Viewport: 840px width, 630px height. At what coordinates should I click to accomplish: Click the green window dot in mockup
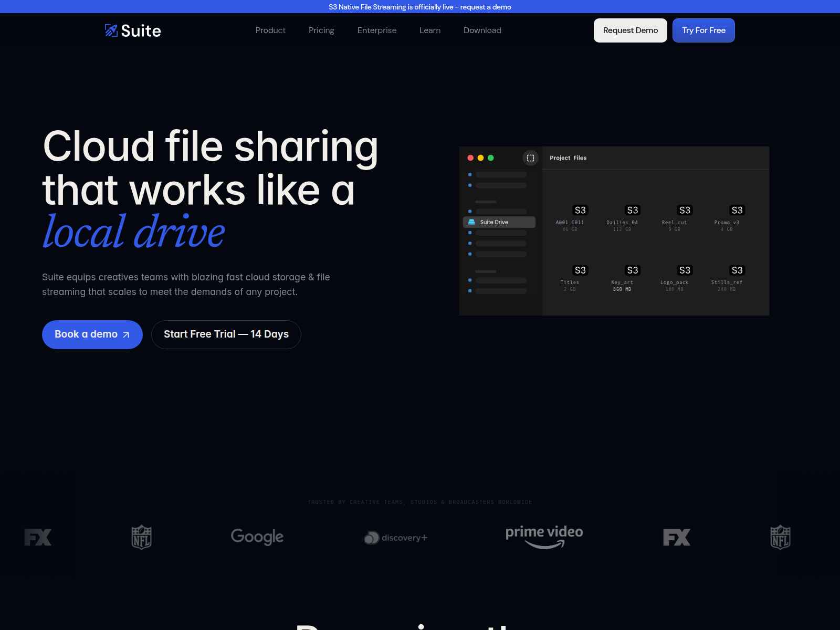tap(490, 158)
